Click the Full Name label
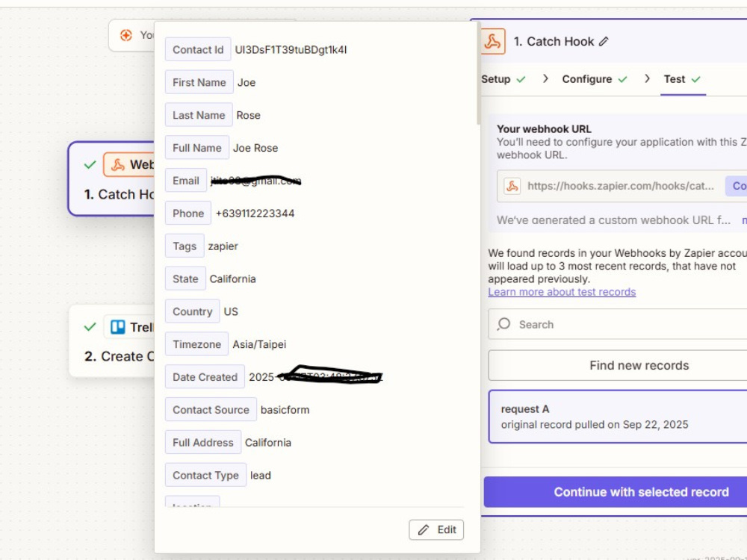This screenshot has height=560, width=747. (196, 148)
